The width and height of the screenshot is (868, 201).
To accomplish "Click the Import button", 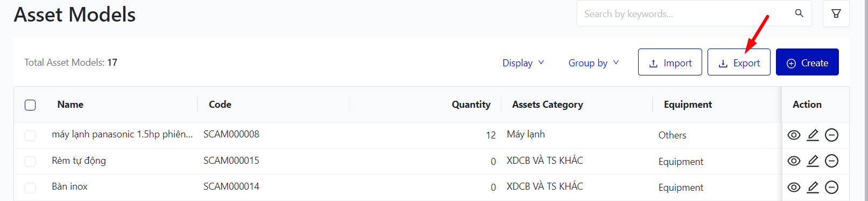I will pos(670,62).
